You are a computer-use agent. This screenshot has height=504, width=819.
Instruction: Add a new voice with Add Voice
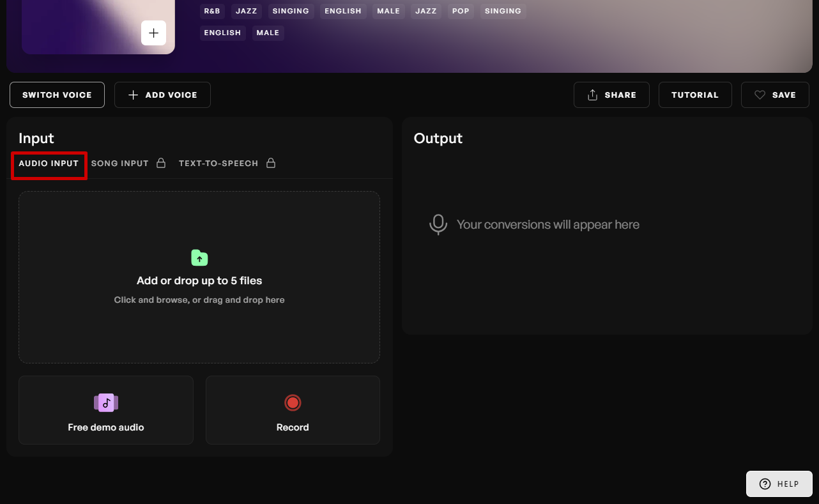[x=162, y=95]
